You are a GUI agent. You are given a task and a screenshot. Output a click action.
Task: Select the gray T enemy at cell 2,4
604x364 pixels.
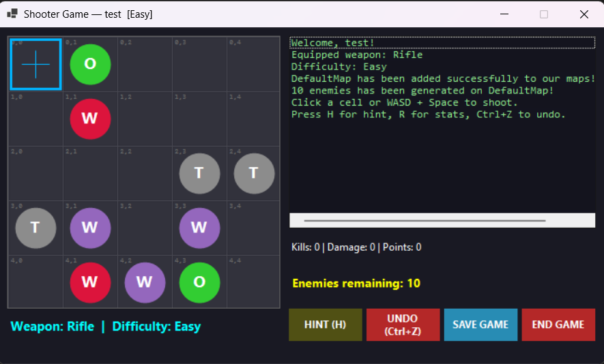point(254,173)
